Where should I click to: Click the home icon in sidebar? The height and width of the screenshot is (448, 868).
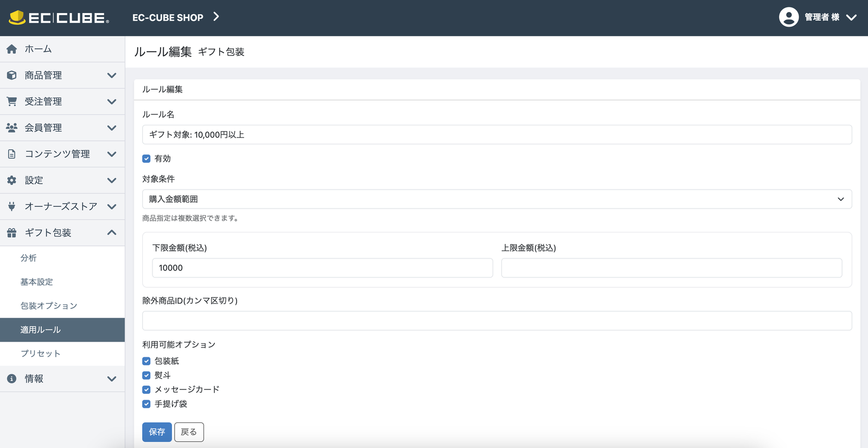pyautogui.click(x=11, y=49)
